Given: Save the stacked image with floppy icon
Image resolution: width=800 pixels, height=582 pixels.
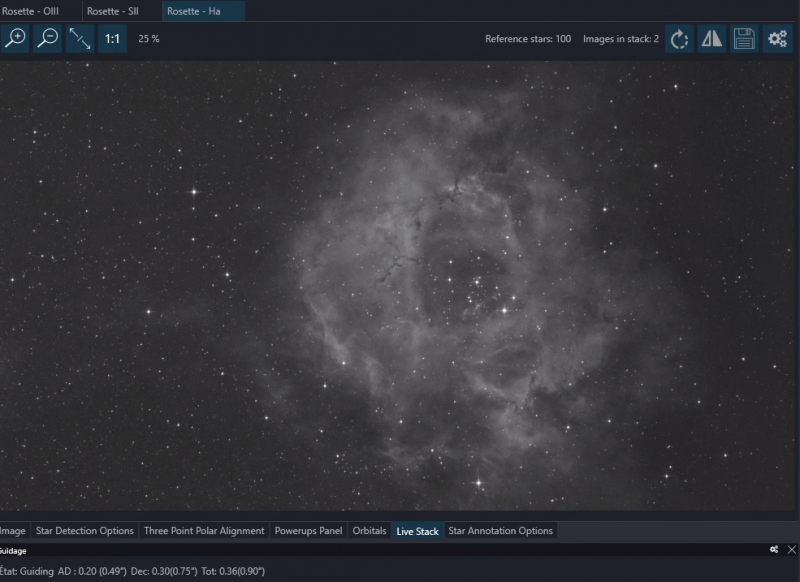Looking at the screenshot, I should [744, 38].
